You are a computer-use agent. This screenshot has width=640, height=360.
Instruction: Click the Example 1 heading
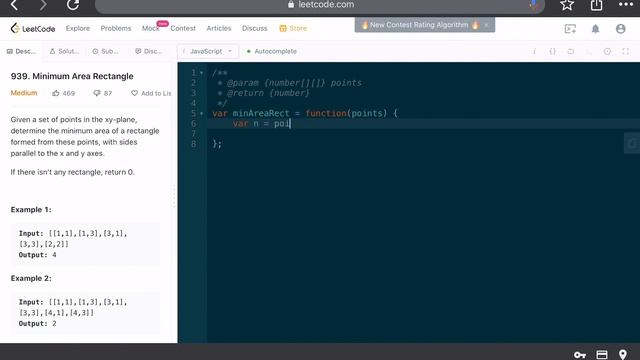(31, 209)
